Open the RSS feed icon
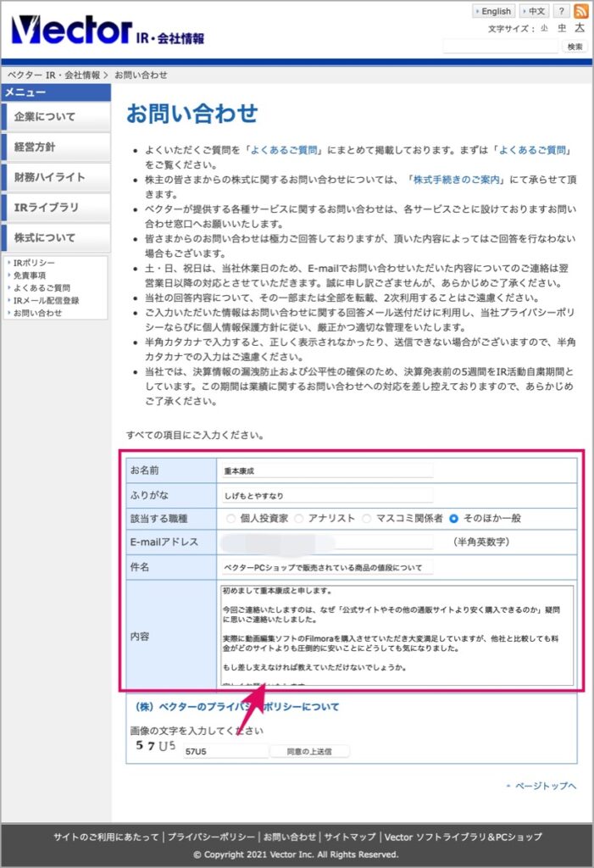This screenshot has height=868, width=594. pyautogui.click(x=580, y=10)
